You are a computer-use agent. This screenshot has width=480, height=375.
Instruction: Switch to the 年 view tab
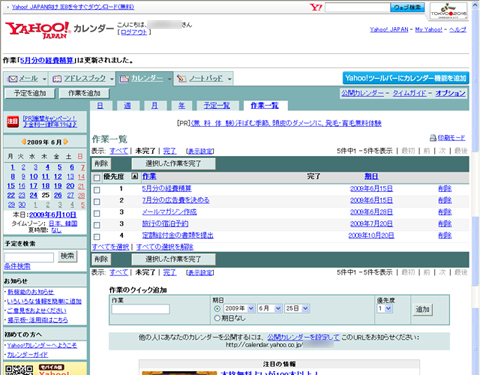[181, 106]
